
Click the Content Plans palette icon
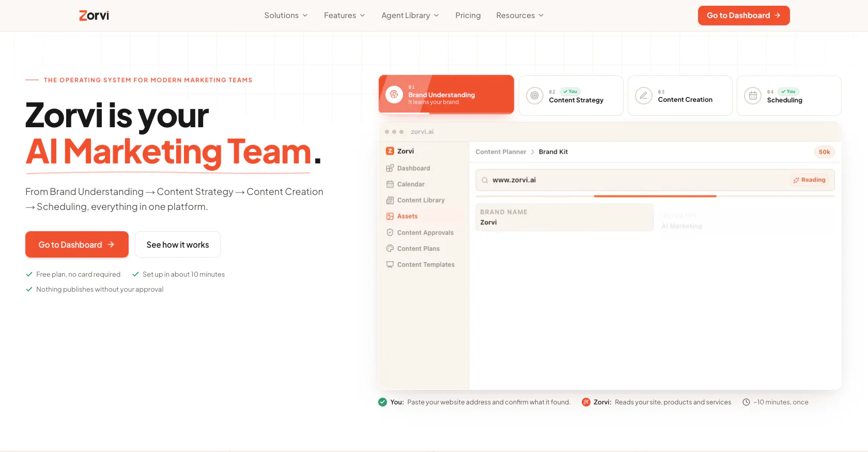tap(390, 248)
